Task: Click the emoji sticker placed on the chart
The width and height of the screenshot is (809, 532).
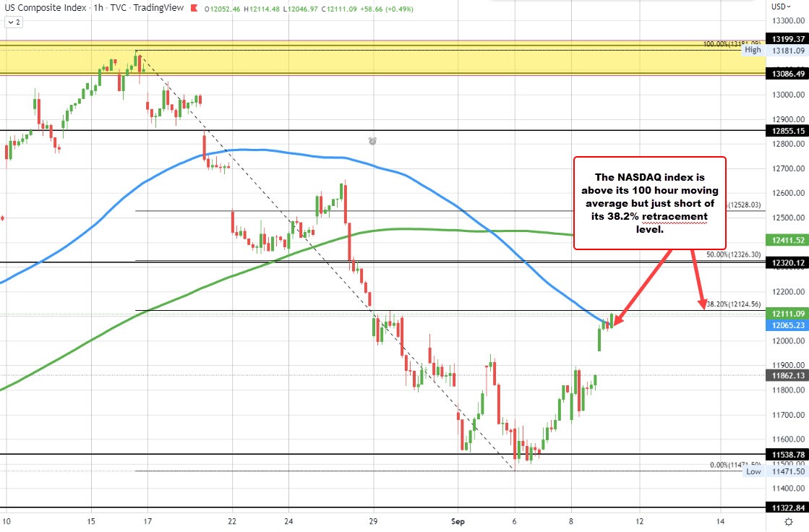Action: click(372, 142)
